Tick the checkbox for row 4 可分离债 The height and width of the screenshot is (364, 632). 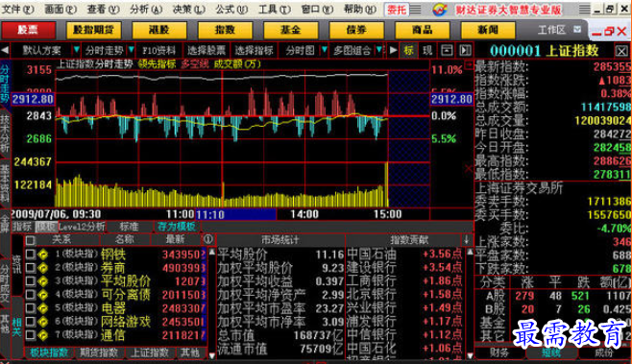(x=30, y=294)
